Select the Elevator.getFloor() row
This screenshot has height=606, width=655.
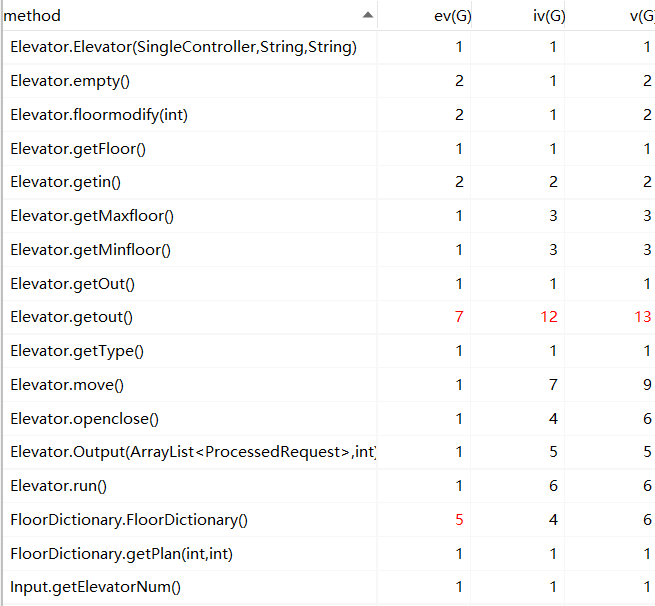coord(78,149)
